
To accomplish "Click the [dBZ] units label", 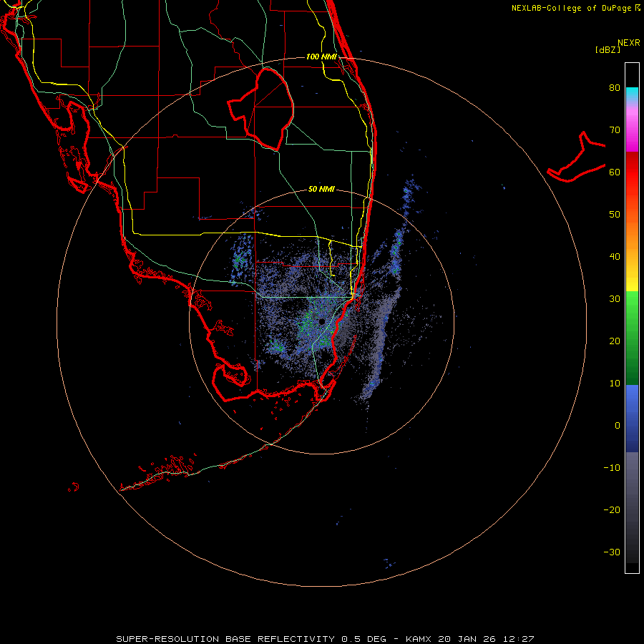I will [x=608, y=49].
